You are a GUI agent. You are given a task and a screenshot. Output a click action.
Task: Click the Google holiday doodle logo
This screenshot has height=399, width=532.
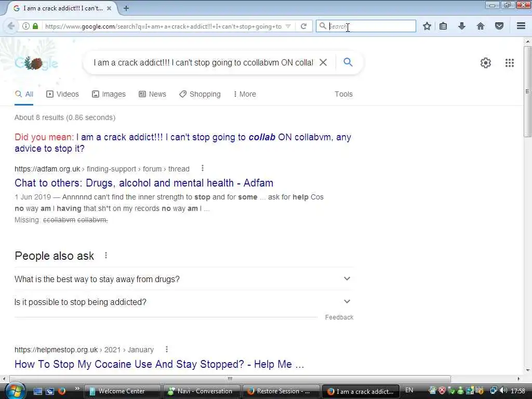(x=37, y=63)
